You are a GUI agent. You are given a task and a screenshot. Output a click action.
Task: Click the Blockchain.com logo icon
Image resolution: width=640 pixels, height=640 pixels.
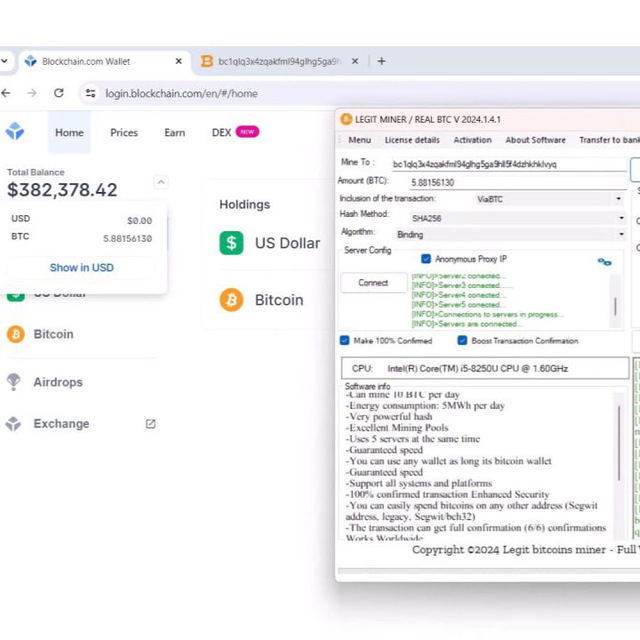[x=15, y=131]
